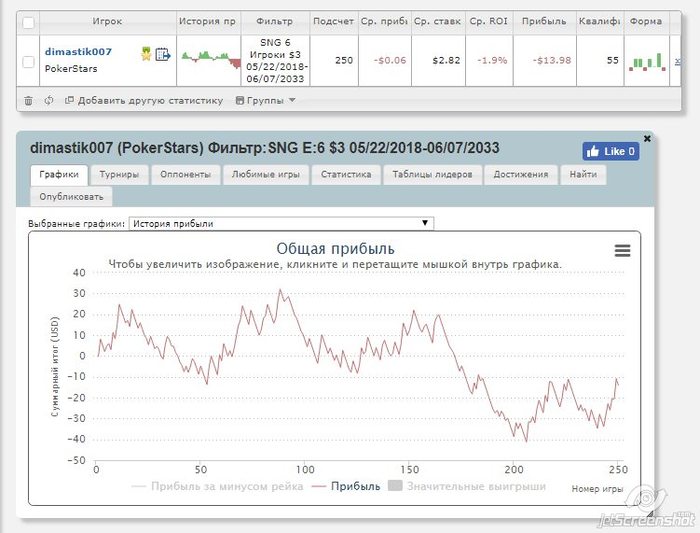This screenshot has width=700, height=533.
Task: Click the calendar export icon beside dimastik007
Action: [x=162, y=54]
